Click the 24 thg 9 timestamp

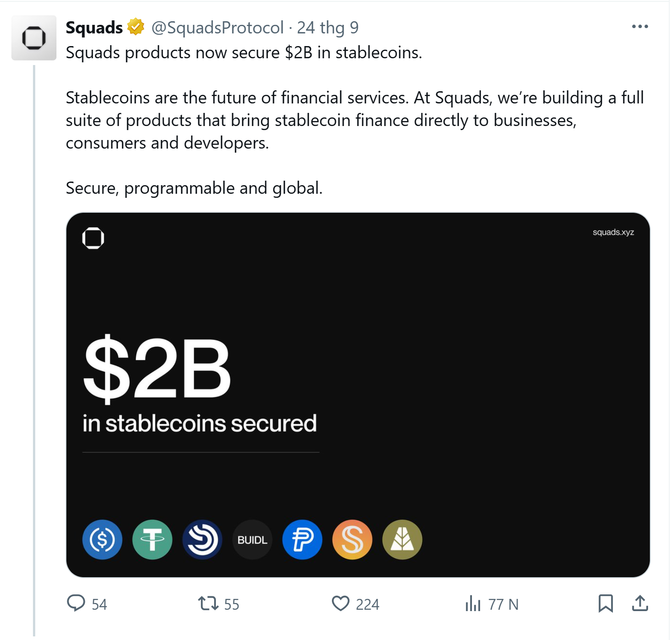[x=327, y=28]
